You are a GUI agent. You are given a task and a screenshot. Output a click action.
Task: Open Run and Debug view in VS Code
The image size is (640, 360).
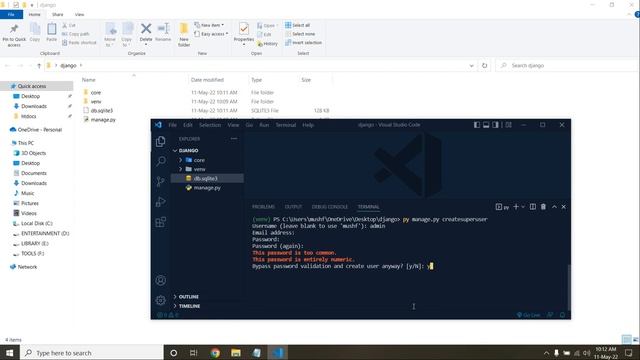[161, 202]
